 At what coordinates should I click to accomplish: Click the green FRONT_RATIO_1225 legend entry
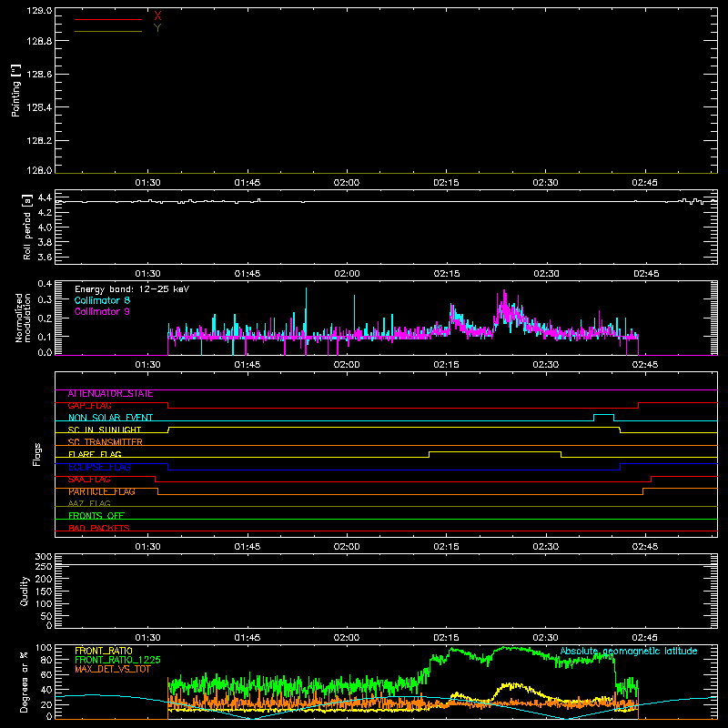click(117, 660)
